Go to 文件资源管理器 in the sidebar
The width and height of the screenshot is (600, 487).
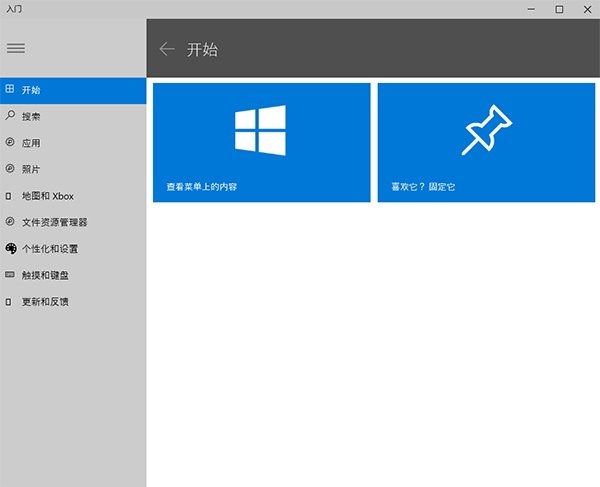click(x=54, y=222)
